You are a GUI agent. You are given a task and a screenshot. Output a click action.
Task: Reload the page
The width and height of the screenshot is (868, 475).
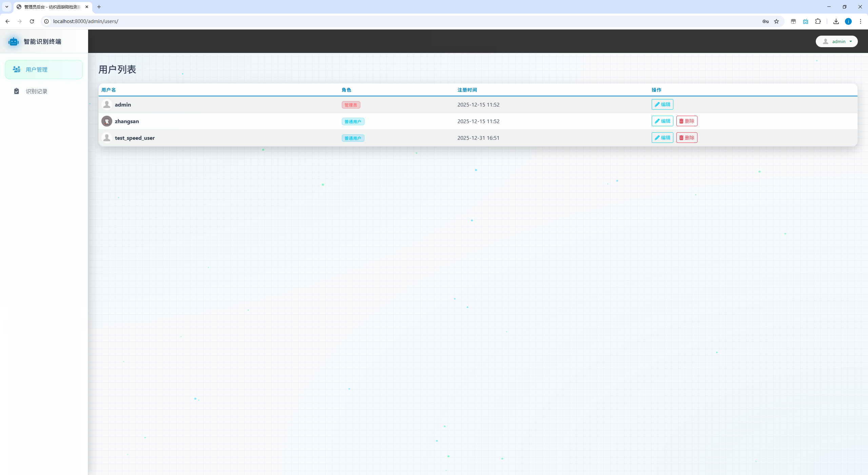[32, 21]
